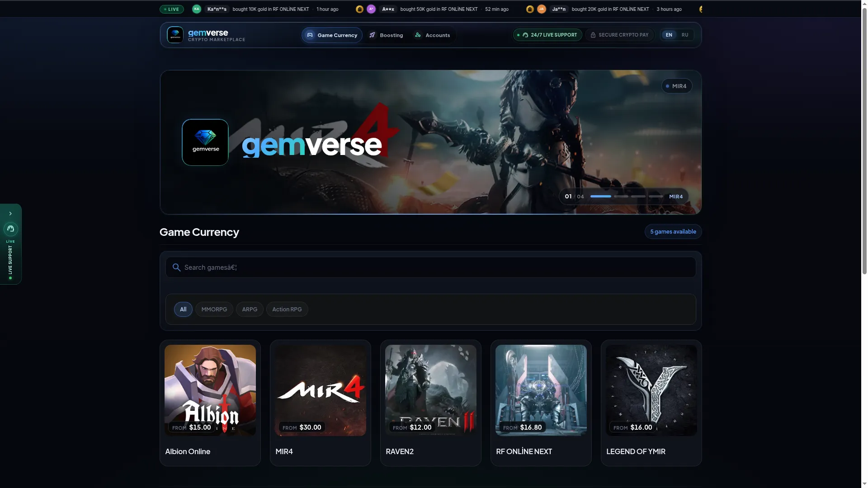Filter games by Action RPG
Viewport: 868px width, 488px height.
pyautogui.click(x=287, y=310)
